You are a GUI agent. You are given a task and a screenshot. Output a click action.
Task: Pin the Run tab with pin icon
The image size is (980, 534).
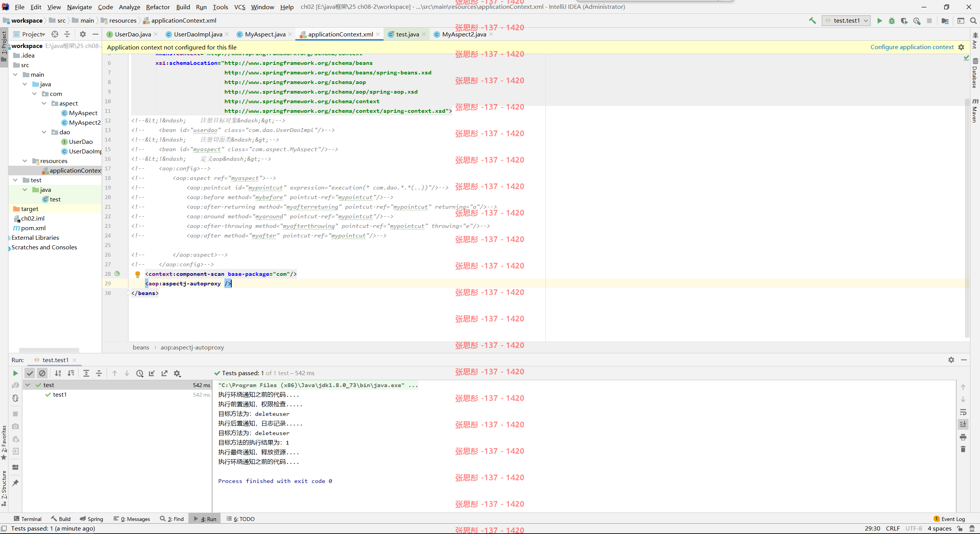[x=15, y=483]
